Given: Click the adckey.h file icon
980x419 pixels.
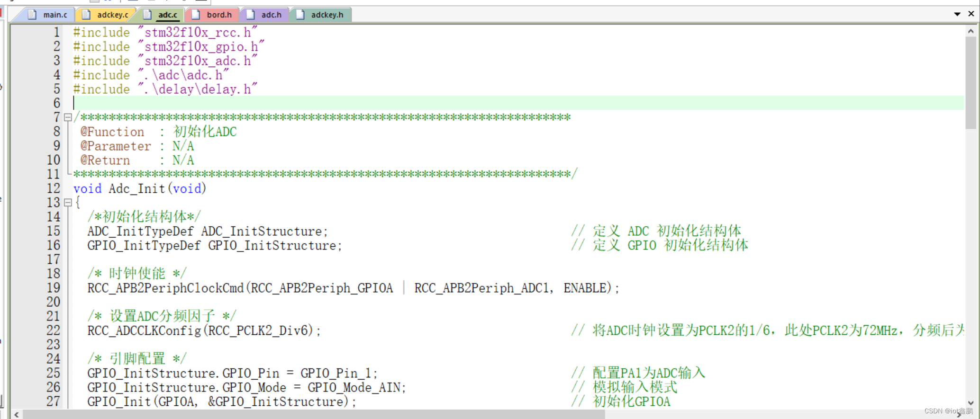Looking at the screenshot, I should [x=300, y=15].
